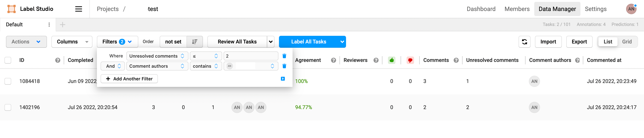Open the Settings tab
Viewport: 644px width, 138px height.
pos(596,9)
